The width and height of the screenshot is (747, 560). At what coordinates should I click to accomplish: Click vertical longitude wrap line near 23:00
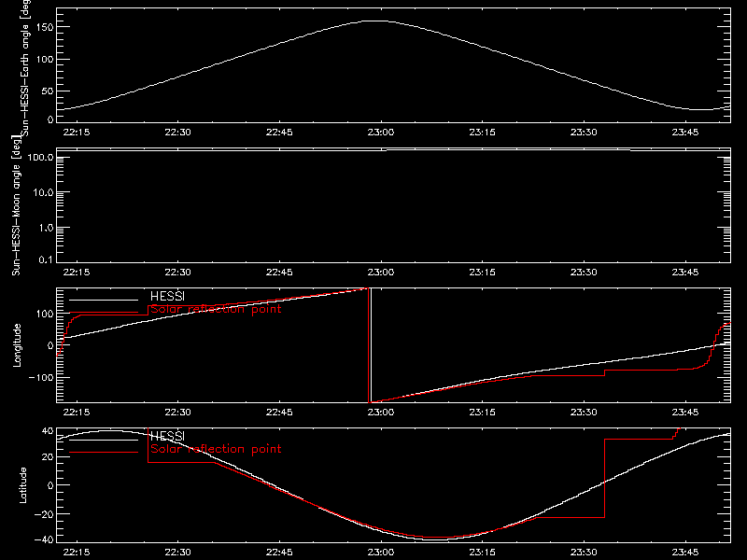point(370,345)
